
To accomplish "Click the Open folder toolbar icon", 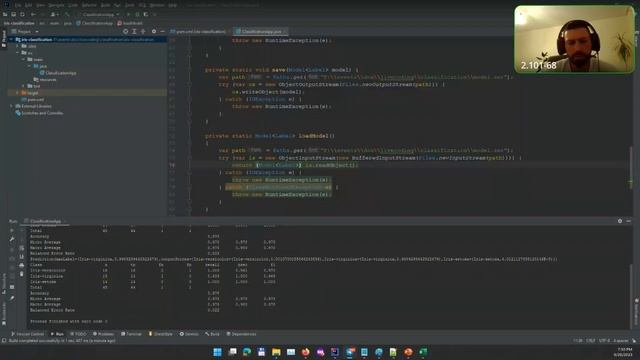I will (x=5, y=14).
